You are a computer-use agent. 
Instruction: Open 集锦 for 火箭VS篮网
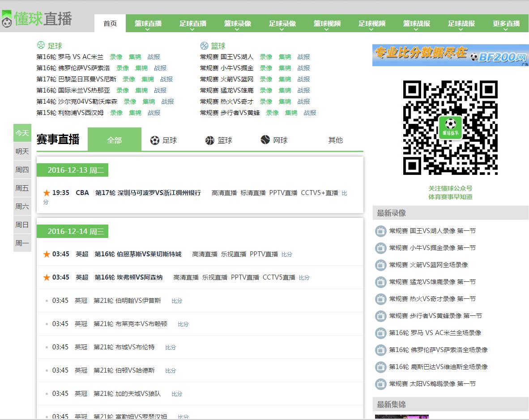coord(285,79)
